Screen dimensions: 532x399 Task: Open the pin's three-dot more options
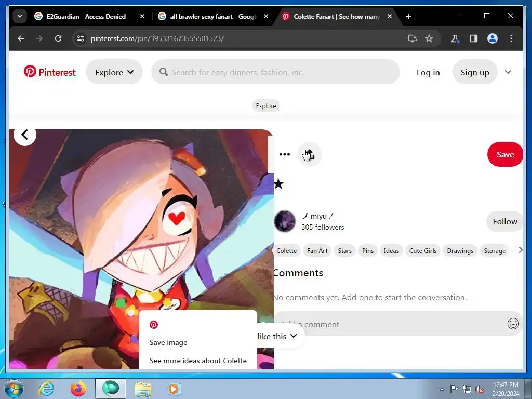click(284, 154)
